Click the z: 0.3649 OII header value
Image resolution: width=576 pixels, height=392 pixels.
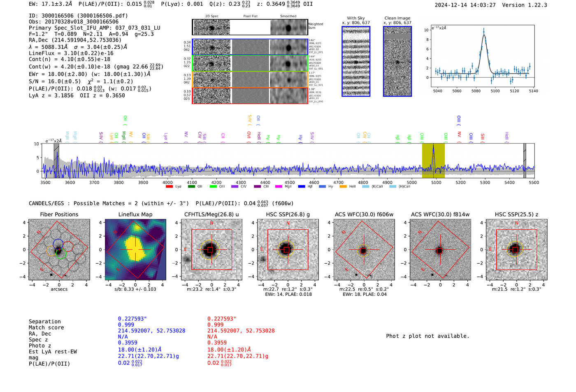pyautogui.click(x=285, y=4)
